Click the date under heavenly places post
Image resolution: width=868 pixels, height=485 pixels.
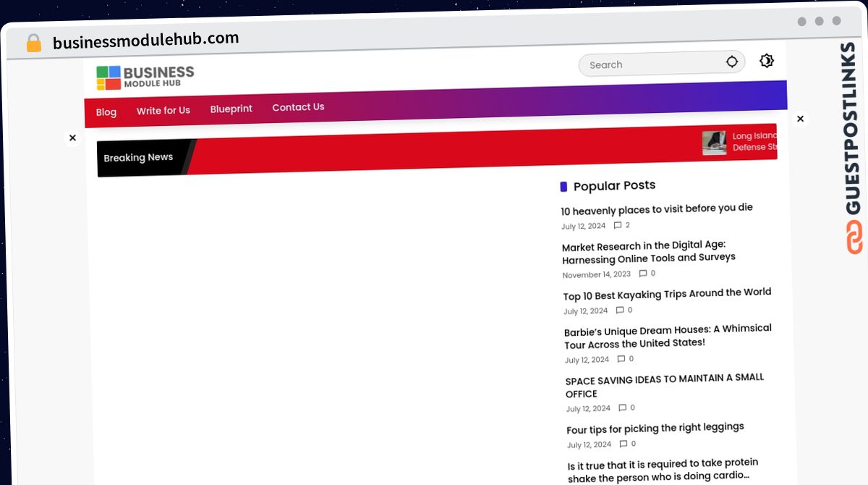(x=584, y=227)
